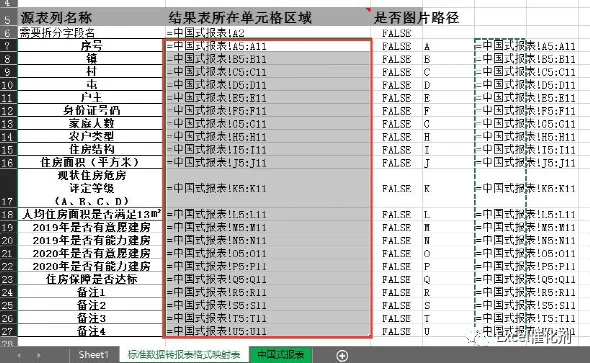Select letter A cell in row 7
The width and height of the screenshot is (590, 363).
[x=448, y=46]
